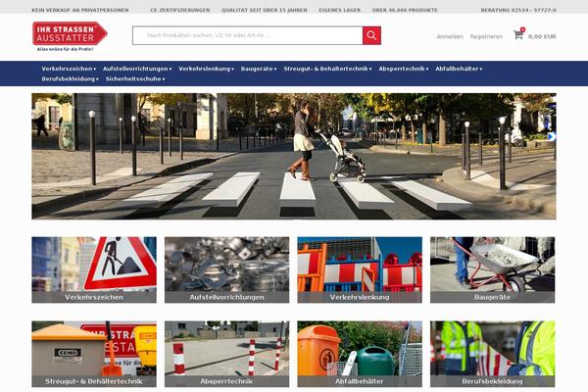Expand Streugut- & Behältertechnik menu
The width and height of the screenshot is (588, 392).
pyautogui.click(x=327, y=69)
